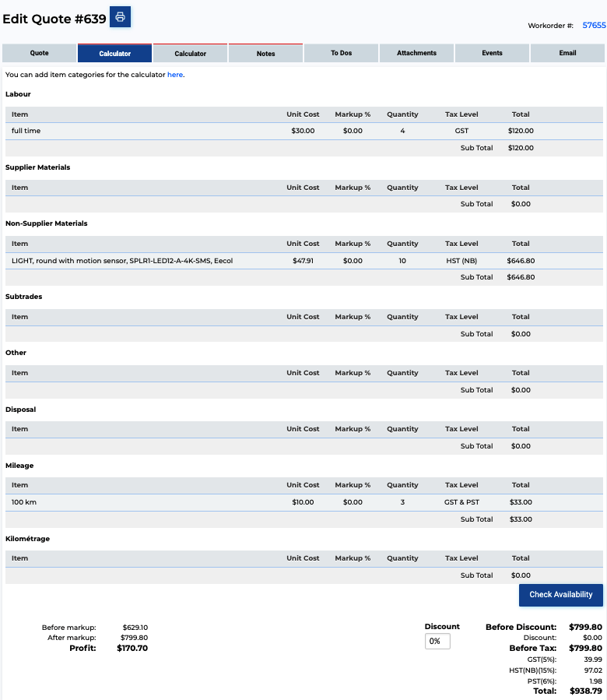The image size is (607, 700).
Task: Click the Supplier Materials Sub Total $0.00
Action: point(521,204)
